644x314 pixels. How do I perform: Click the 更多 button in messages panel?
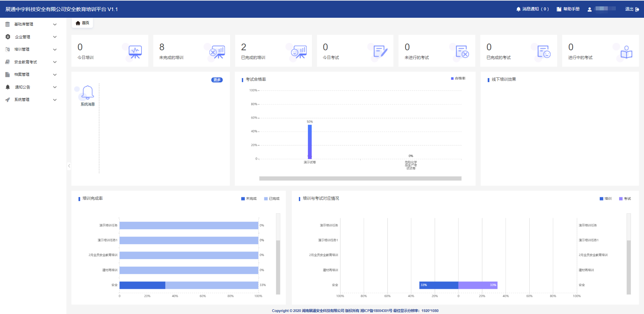click(217, 80)
